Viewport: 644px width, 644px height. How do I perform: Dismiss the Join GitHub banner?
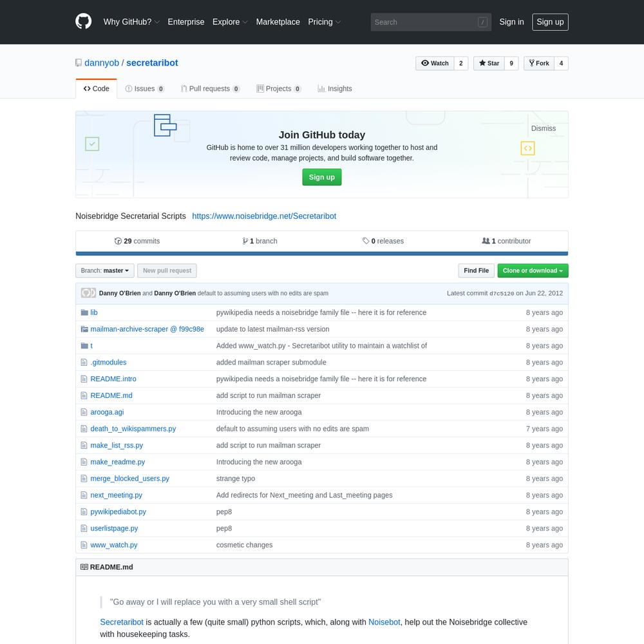pyautogui.click(x=543, y=128)
